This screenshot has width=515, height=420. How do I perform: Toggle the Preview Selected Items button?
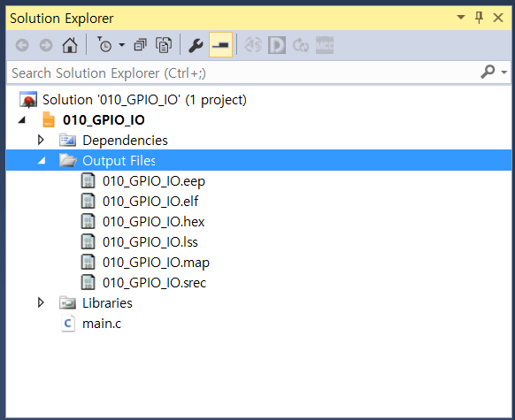pos(220,44)
